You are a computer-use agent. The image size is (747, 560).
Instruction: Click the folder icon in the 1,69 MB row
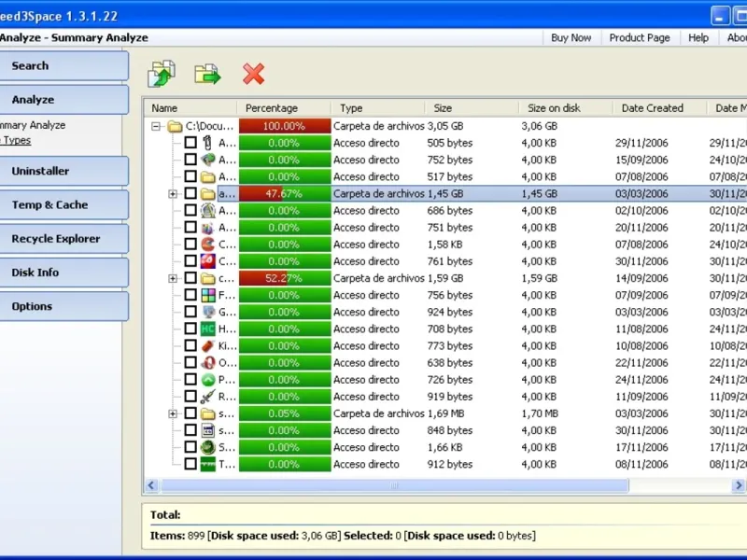207,413
